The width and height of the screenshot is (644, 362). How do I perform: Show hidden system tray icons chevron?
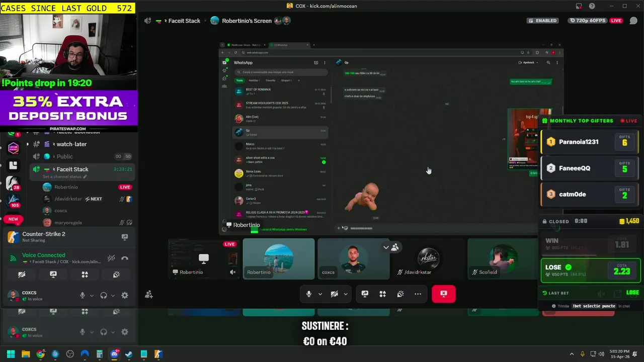(x=572, y=354)
